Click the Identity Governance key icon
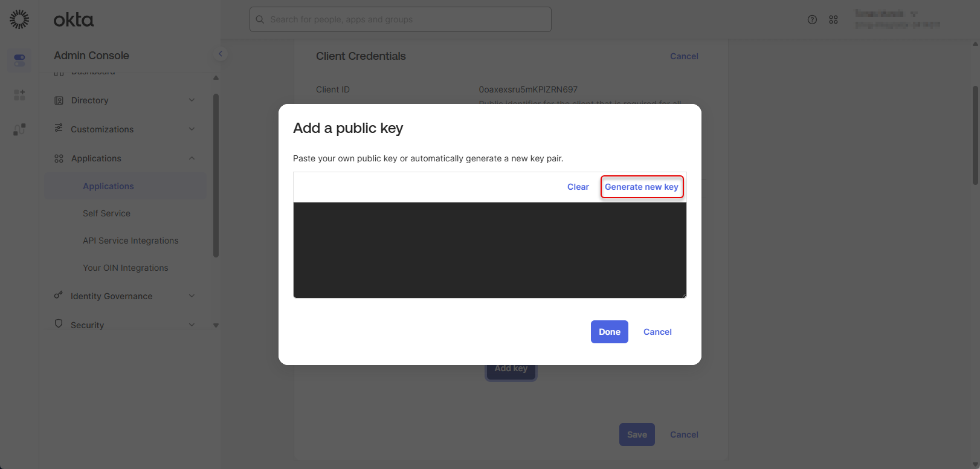This screenshot has height=469, width=980. pyautogui.click(x=59, y=296)
